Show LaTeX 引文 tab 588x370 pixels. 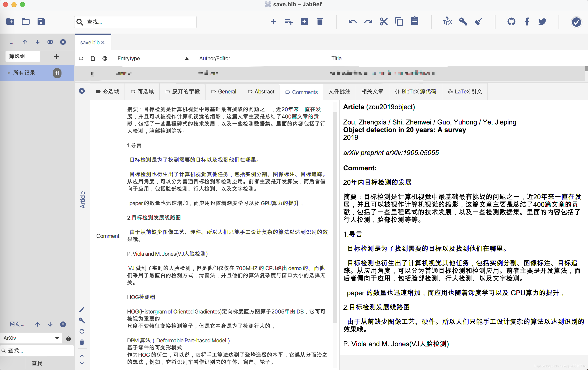(465, 92)
